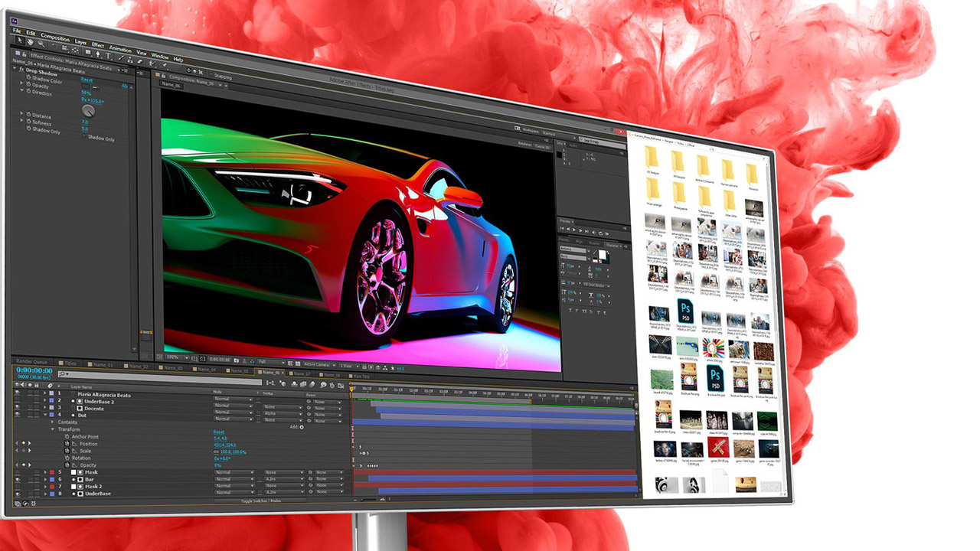Open the Animation menu

point(120,49)
